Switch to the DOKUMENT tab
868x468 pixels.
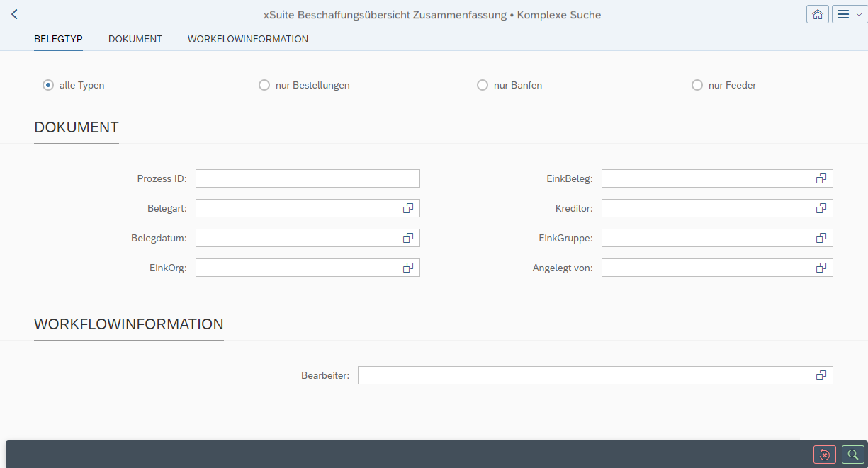click(135, 39)
